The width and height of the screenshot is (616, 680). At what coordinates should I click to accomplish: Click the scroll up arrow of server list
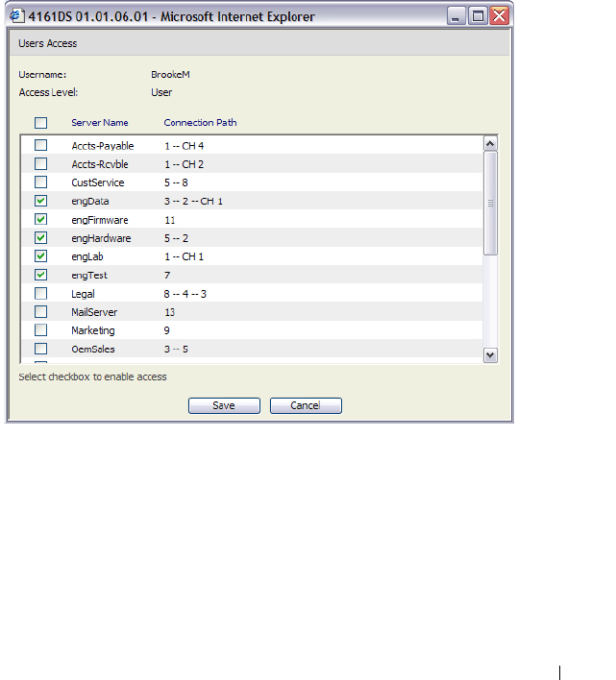coord(490,143)
